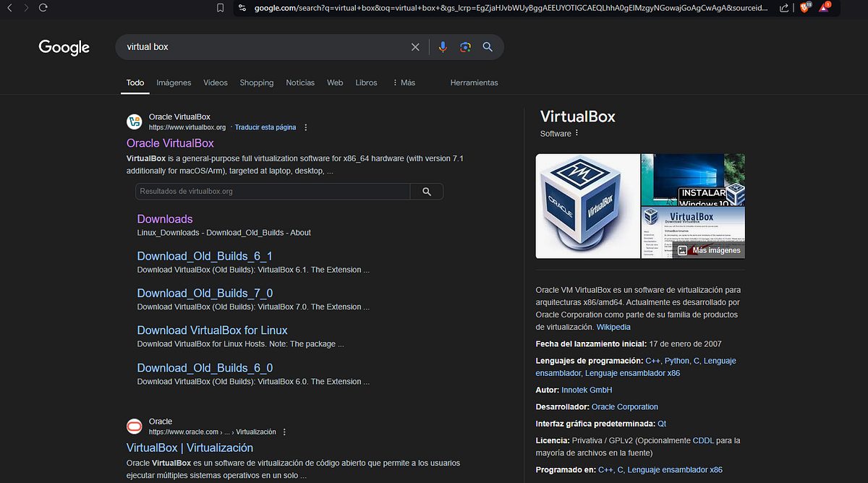Viewport: 868px width, 483px height.
Task: Bookmark the page using the bookmark icon
Action: click(219, 9)
